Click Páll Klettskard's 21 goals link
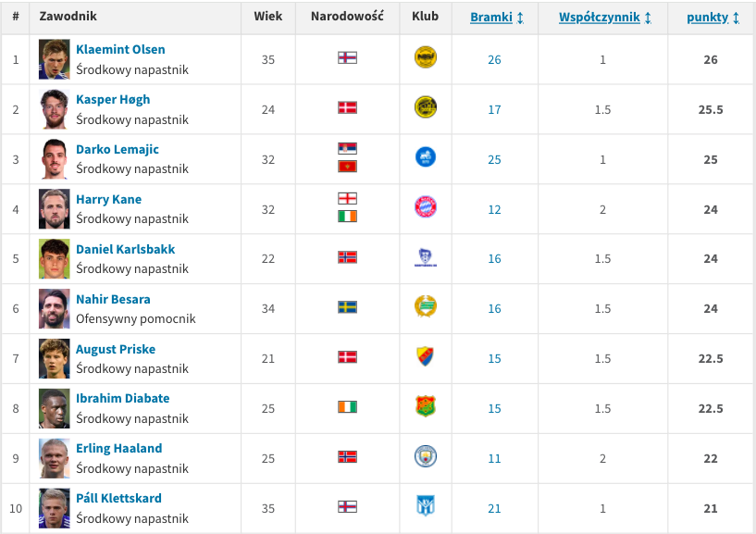The width and height of the screenshot is (756, 534). [x=494, y=508]
